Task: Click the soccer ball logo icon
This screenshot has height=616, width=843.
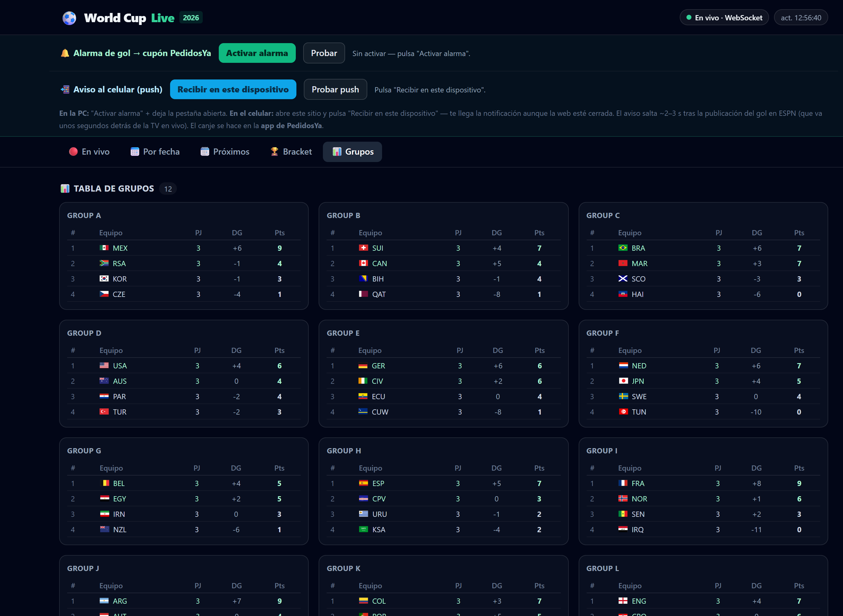Action: click(x=69, y=18)
